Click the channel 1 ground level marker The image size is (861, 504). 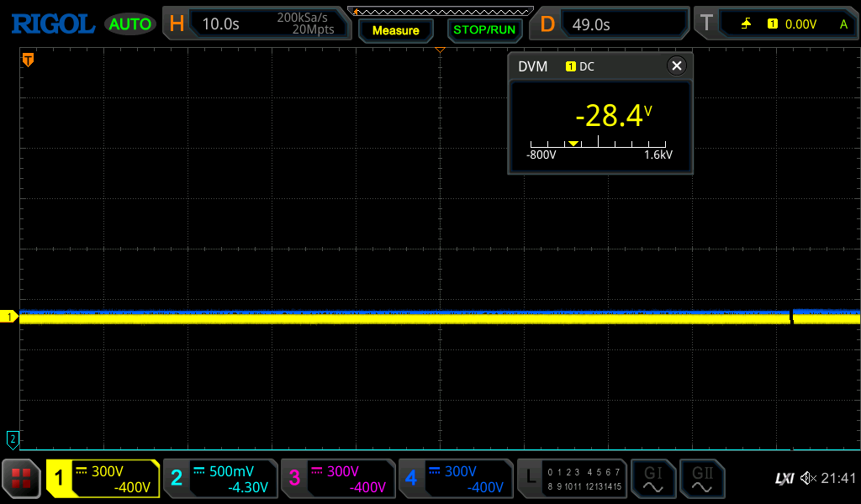(x=11, y=317)
